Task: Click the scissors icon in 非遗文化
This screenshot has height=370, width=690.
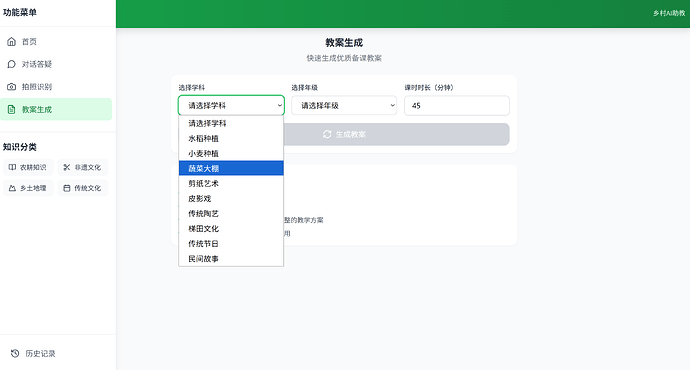Action: (x=67, y=167)
